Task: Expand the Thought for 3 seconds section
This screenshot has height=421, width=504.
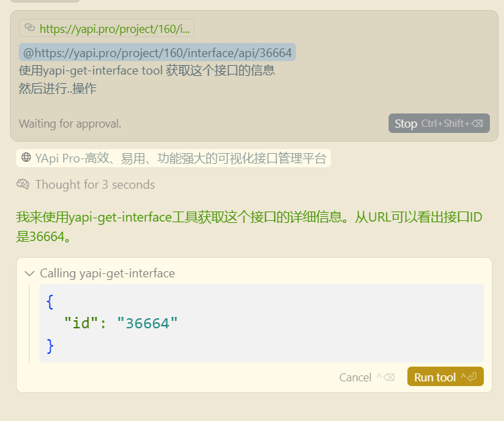Action: pos(95,185)
